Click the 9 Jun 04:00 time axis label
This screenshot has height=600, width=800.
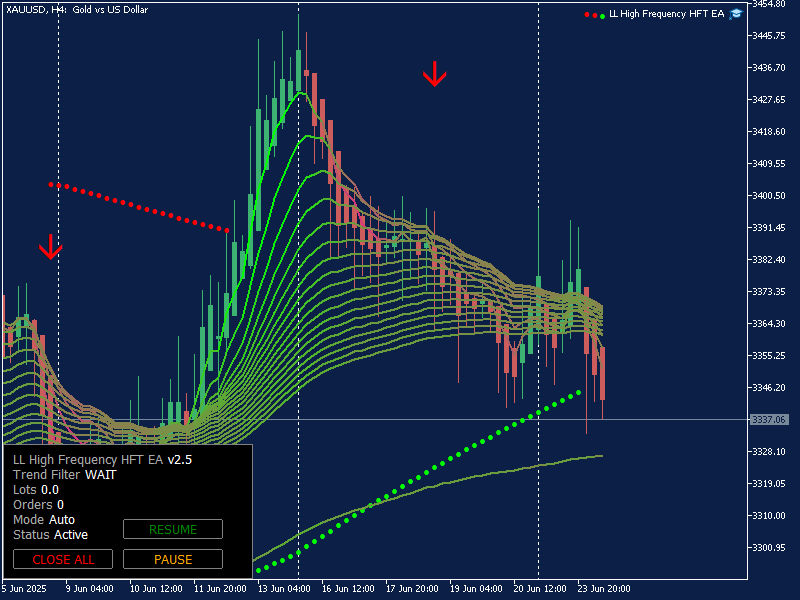[90, 588]
